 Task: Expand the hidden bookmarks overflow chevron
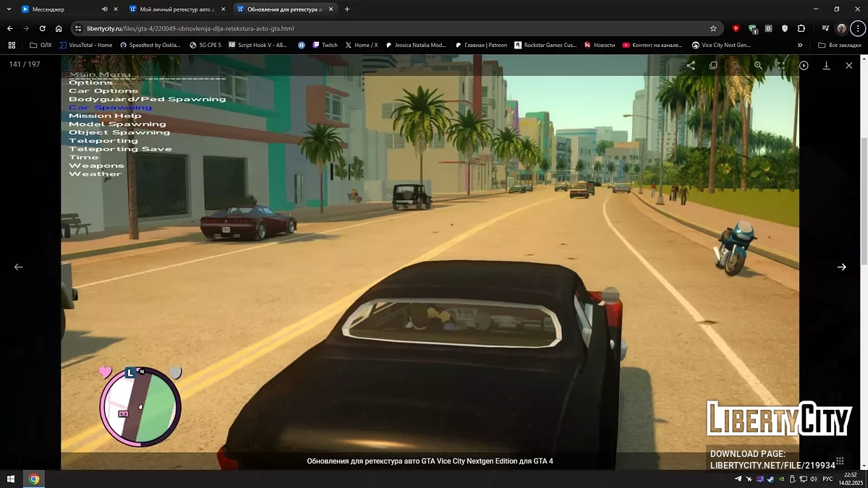(x=800, y=45)
